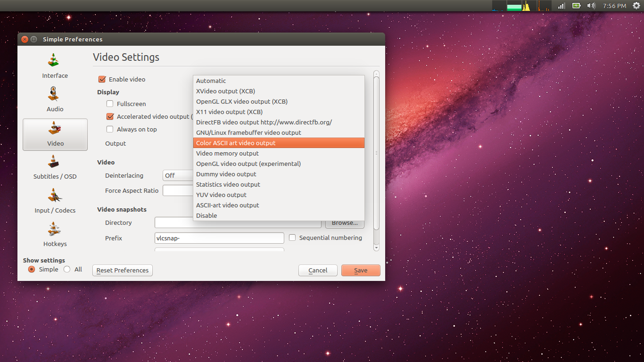Viewport: 644px width, 362px height.
Task: Click the Force Aspect Ratio field
Action: (x=178, y=190)
